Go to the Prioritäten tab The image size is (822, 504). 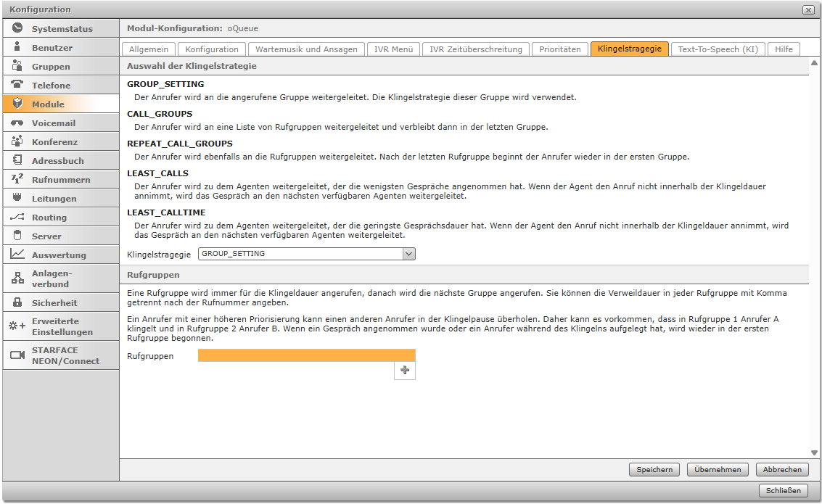[x=559, y=49]
